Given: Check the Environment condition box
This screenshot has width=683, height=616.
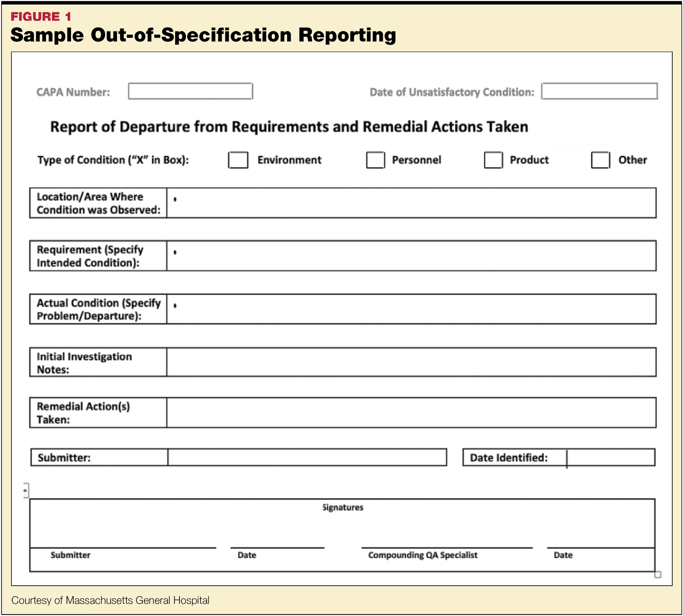Looking at the screenshot, I should click(x=238, y=160).
